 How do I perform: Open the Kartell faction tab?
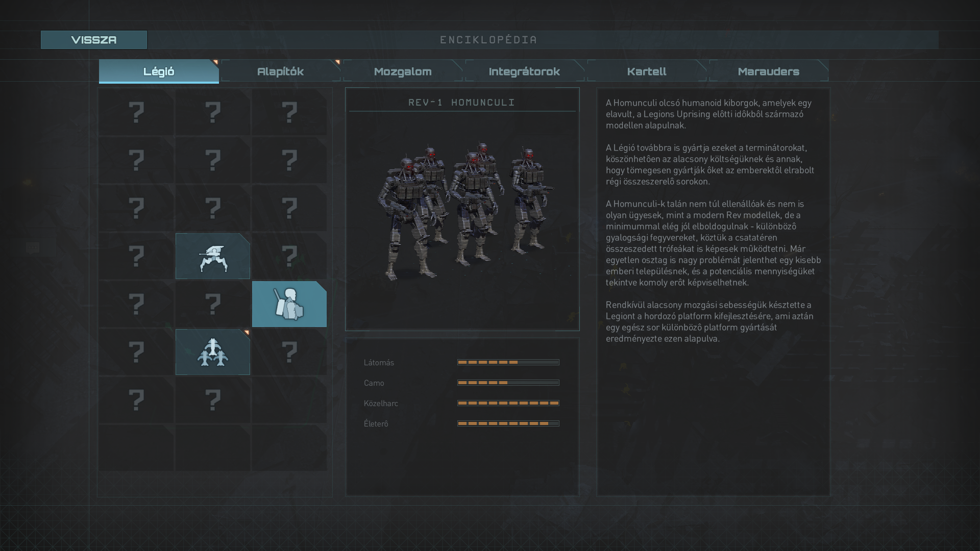tap(646, 71)
